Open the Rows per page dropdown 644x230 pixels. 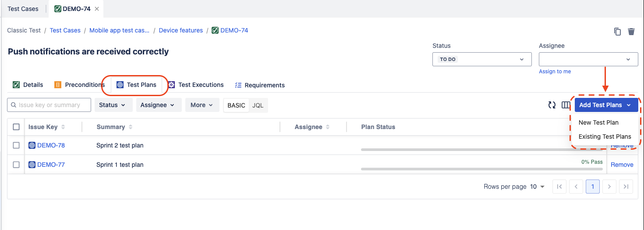[x=538, y=187]
